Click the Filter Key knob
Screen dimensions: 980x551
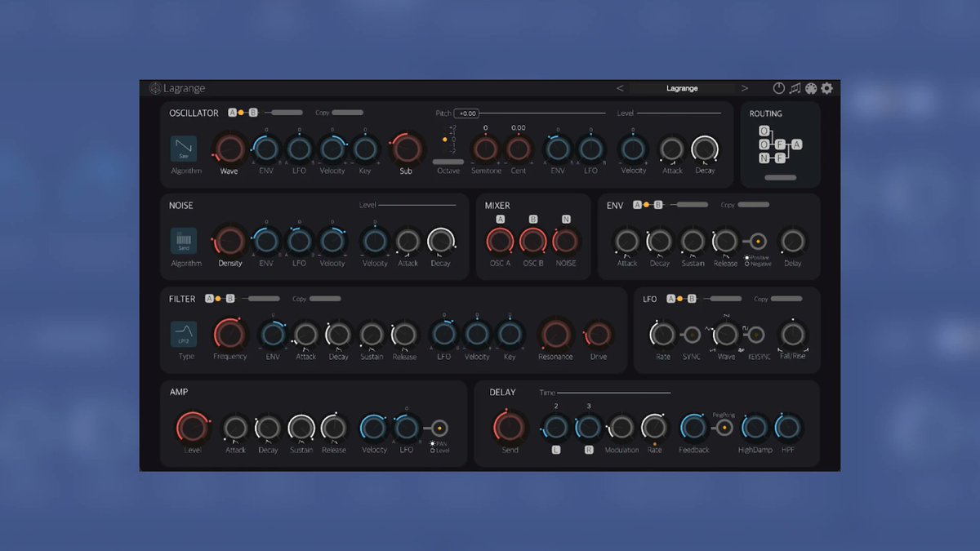[510, 335]
